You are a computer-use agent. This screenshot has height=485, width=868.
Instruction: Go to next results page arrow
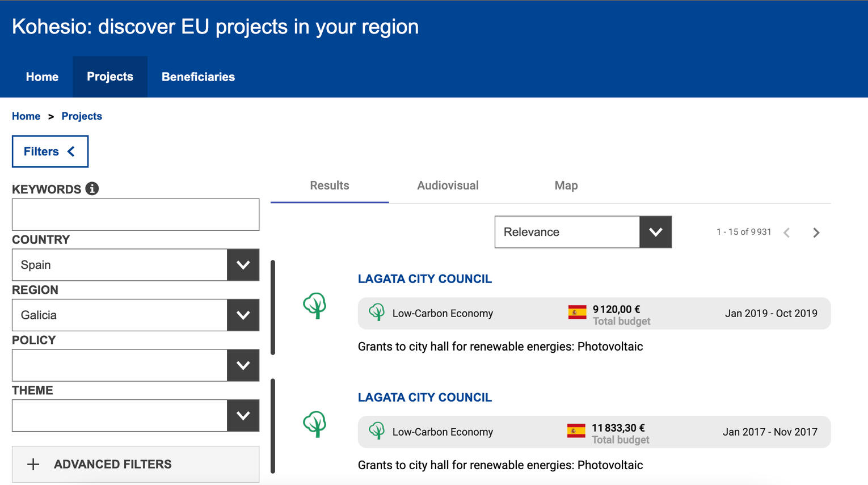pos(816,233)
